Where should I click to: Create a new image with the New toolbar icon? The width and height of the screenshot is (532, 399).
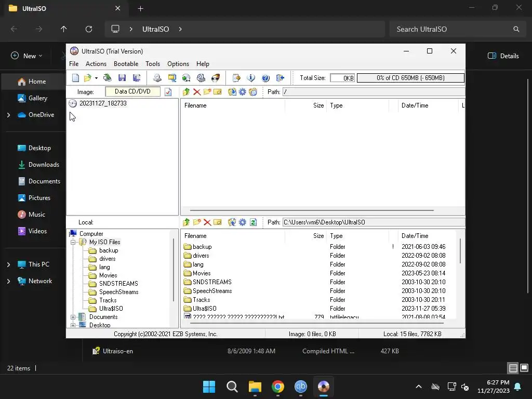click(x=75, y=78)
